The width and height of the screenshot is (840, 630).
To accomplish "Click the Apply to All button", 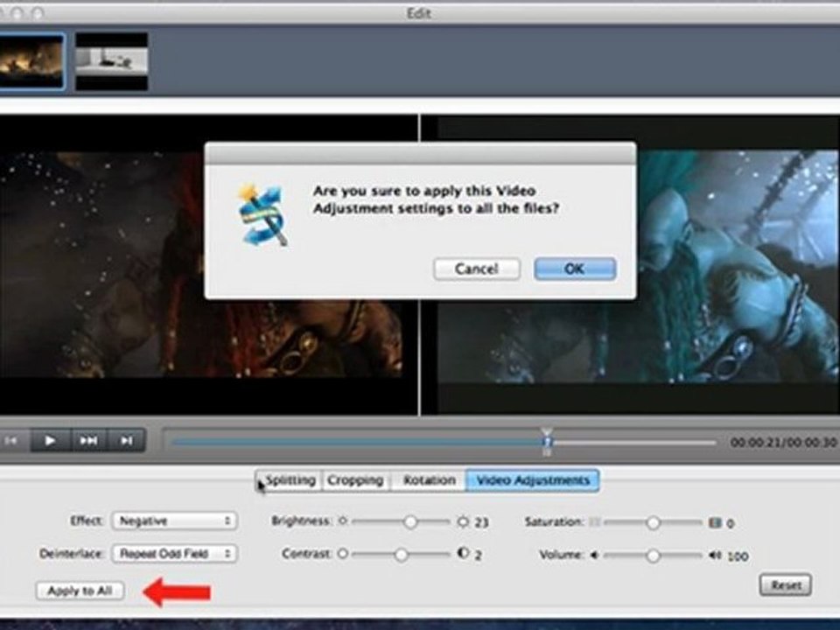I will click(80, 591).
